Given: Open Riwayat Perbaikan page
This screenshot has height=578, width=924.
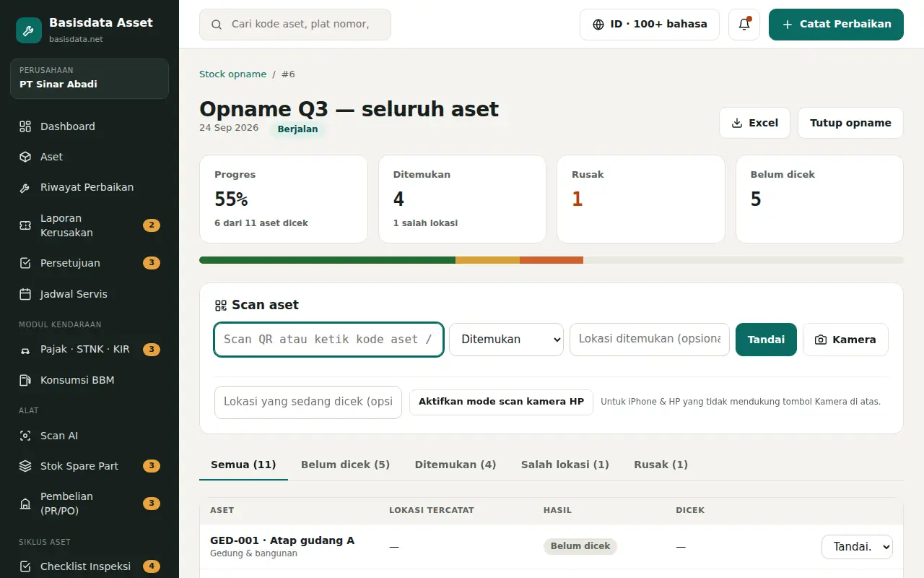Looking at the screenshot, I should coord(90,187).
